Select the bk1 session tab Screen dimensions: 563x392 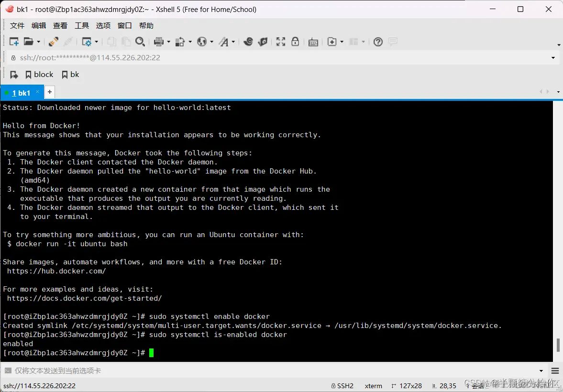coord(21,93)
